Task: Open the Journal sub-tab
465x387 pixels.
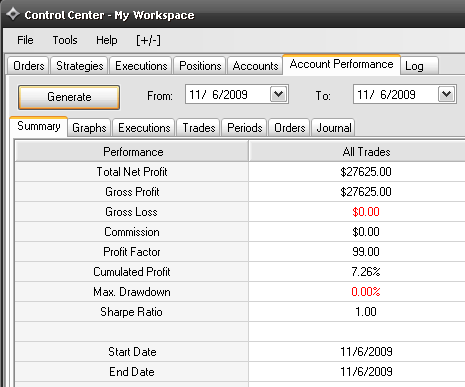Action: click(x=334, y=128)
